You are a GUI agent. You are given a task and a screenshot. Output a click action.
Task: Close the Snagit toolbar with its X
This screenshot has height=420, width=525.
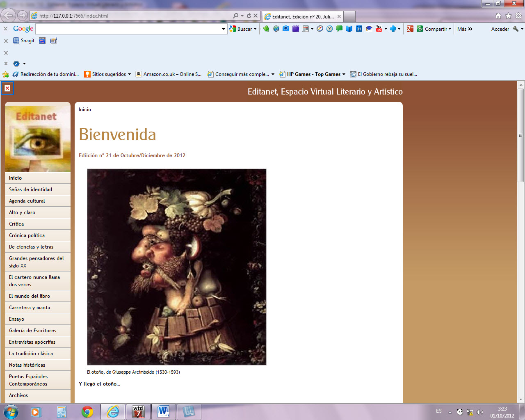pyautogui.click(x=6, y=41)
